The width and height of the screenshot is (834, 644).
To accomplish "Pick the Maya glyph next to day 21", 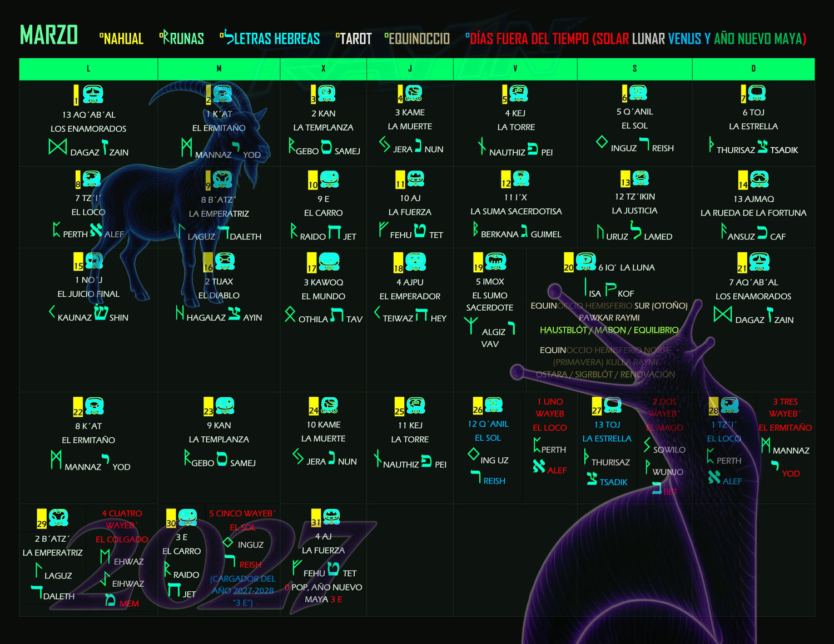I will pos(759,261).
